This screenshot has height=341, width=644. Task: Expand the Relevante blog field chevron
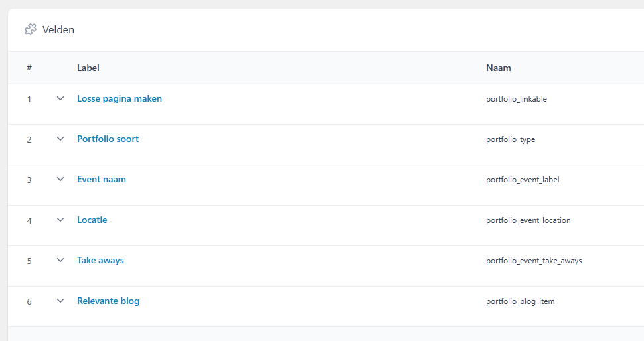point(60,301)
